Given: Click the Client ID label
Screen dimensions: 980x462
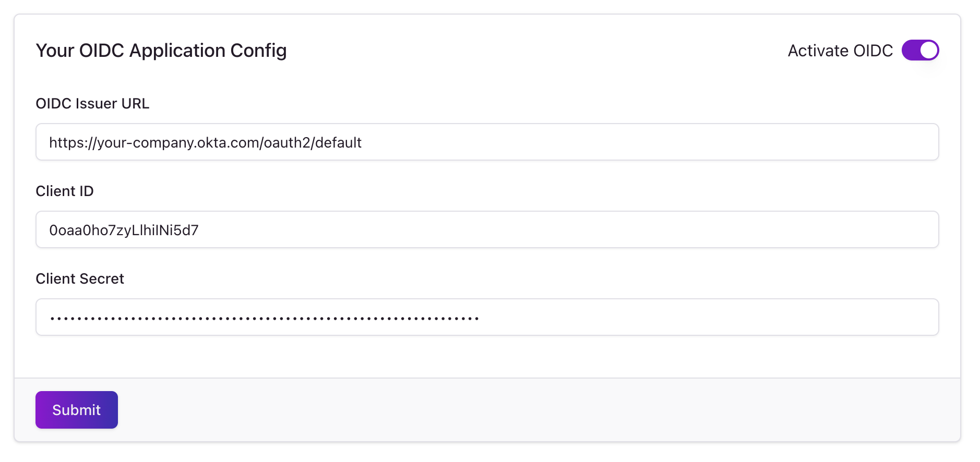Looking at the screenshot, I should click(64, 191).
